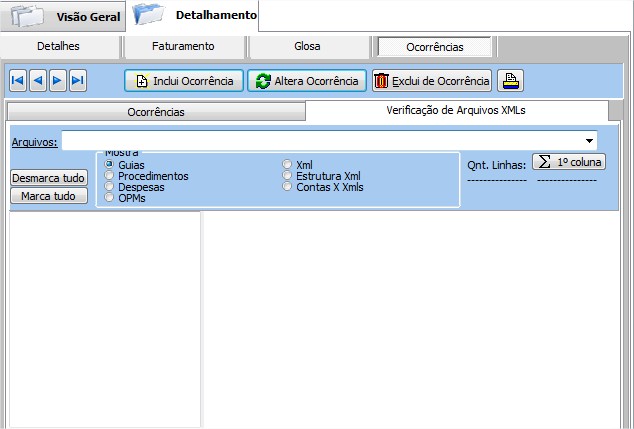The height and width of the screenshot is (429, 634).
Task: Select the Procedimentos radio option
Action: pyautogui.click(x=110, y=176)
